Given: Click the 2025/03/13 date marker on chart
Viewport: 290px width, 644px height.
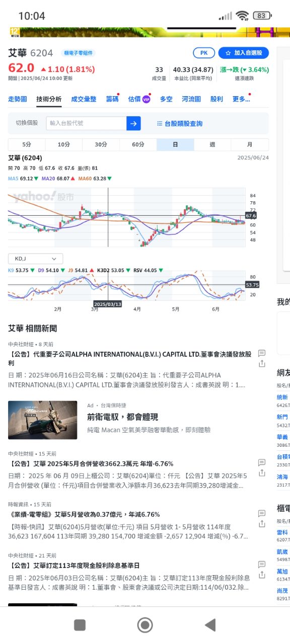Looking at the screenshot, I should coord(107,304).
